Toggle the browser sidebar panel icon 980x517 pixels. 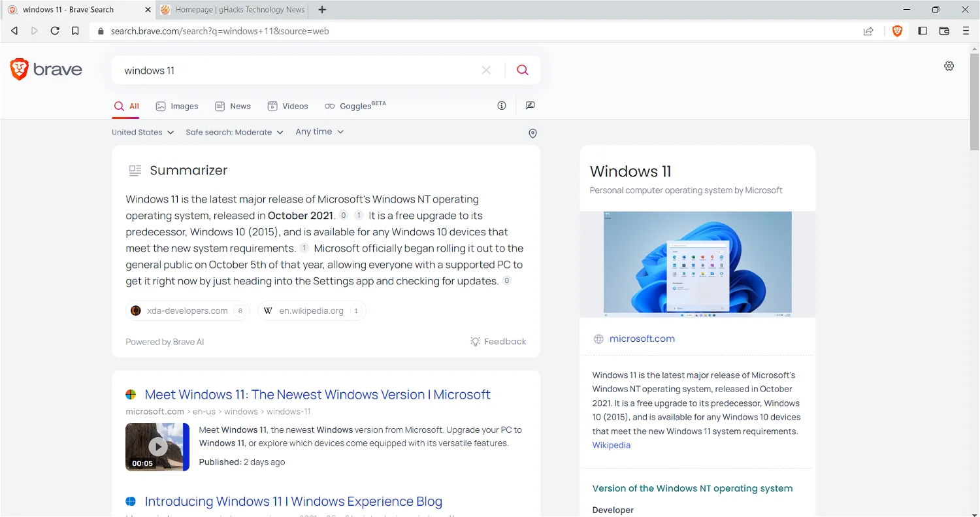(922, 31)
